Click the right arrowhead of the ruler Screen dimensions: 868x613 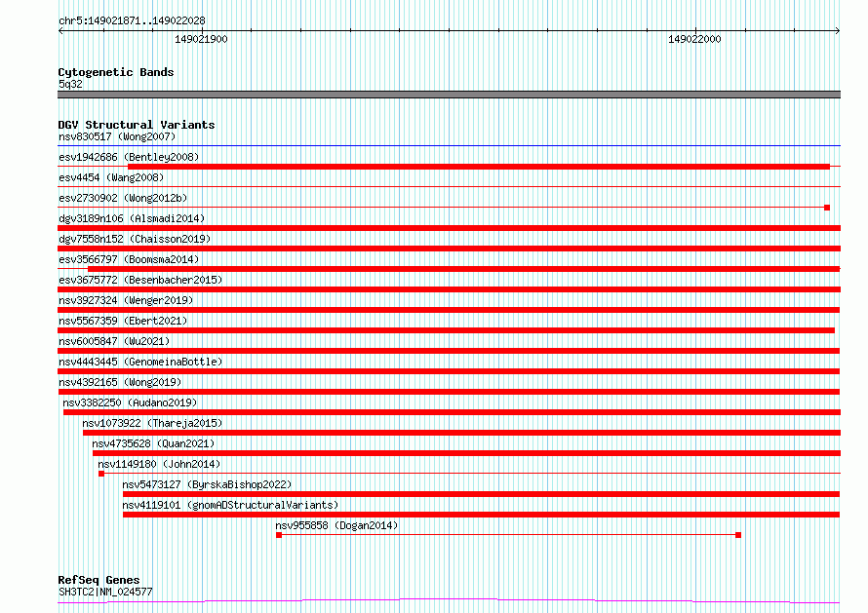pos(838,30)
